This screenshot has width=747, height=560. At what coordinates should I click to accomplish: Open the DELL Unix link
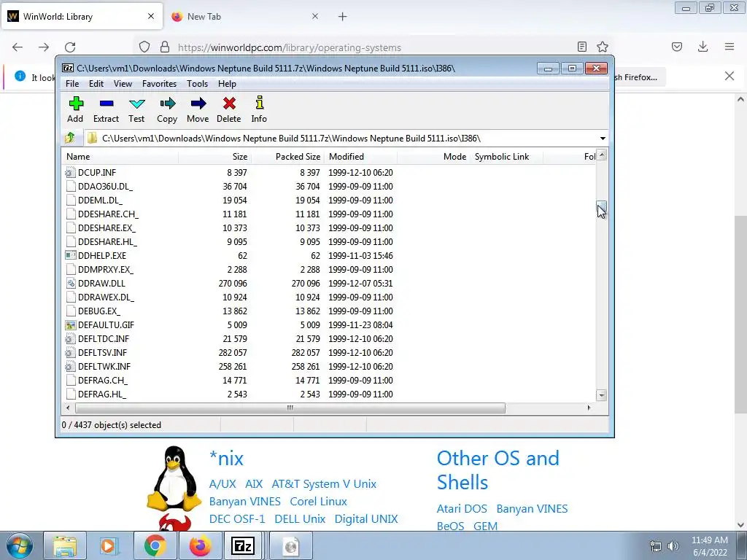pyautogui.click(x=300, y=518)
